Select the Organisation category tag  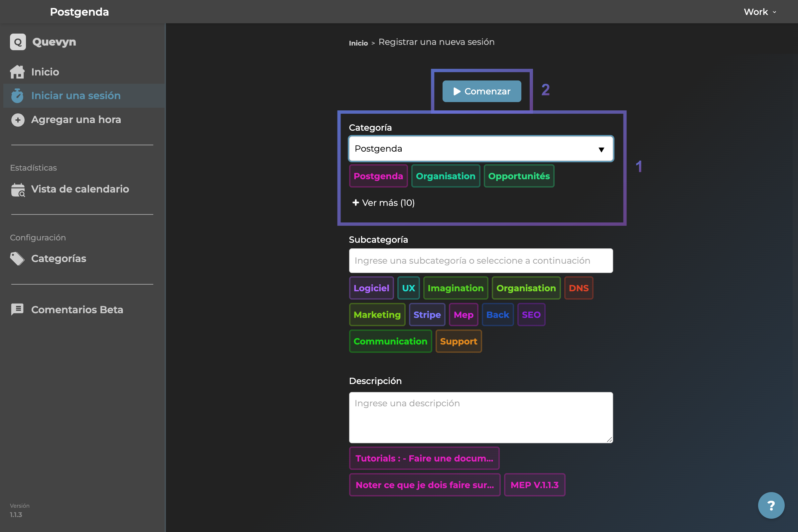[446, 176]
